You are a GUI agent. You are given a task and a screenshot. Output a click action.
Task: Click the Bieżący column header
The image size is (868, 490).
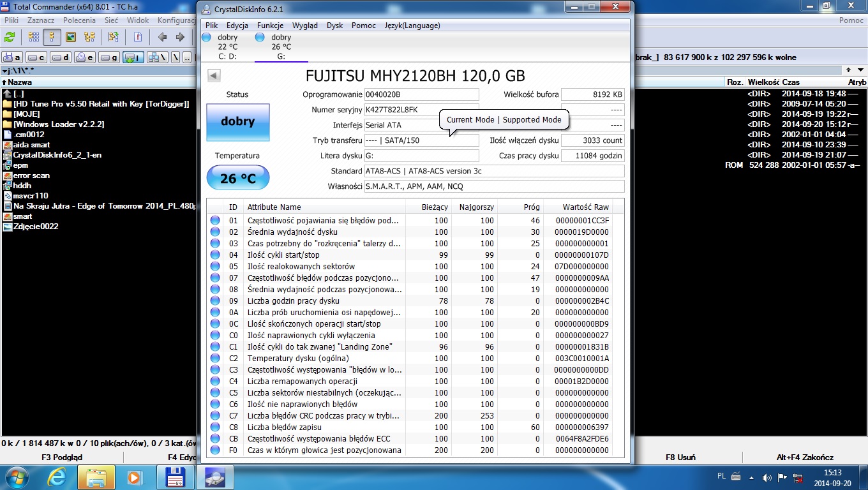(435, 207)
